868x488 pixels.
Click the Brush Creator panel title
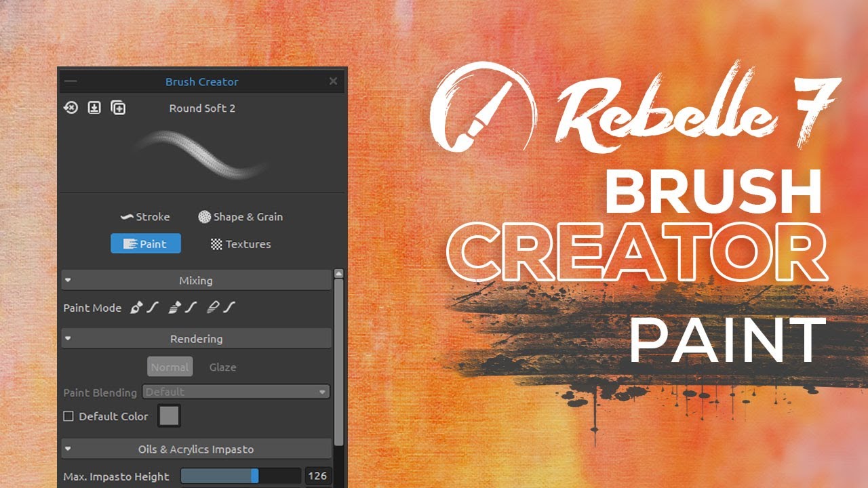tap(202, 81)
